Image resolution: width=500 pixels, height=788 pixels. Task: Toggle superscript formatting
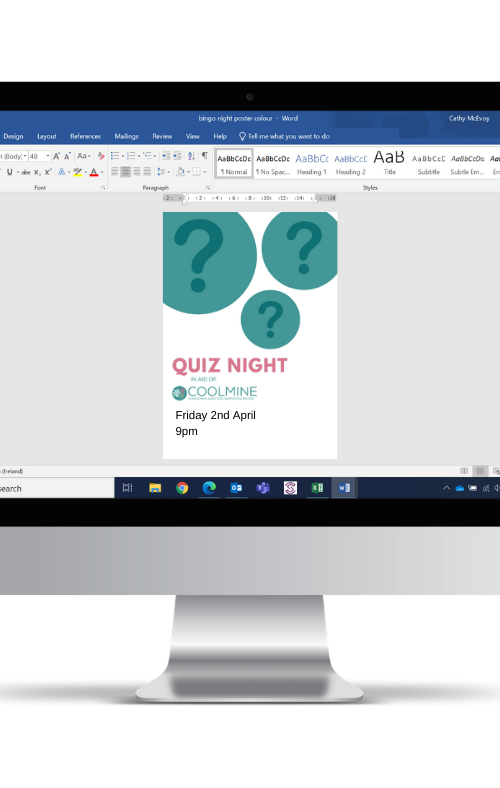point(48,172)
